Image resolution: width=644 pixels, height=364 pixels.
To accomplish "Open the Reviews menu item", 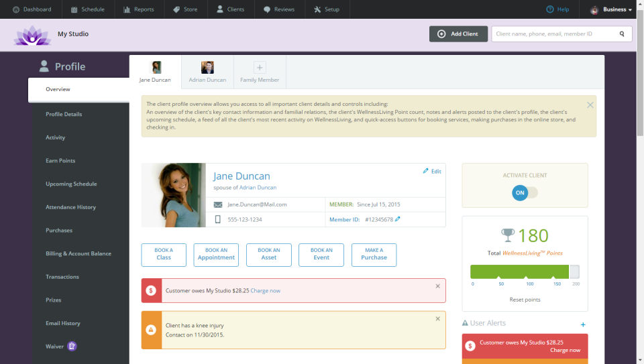I will 279,9.
